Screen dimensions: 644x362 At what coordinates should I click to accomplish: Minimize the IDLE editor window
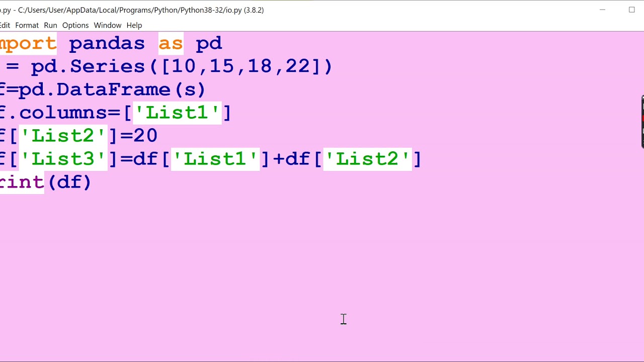602,10
